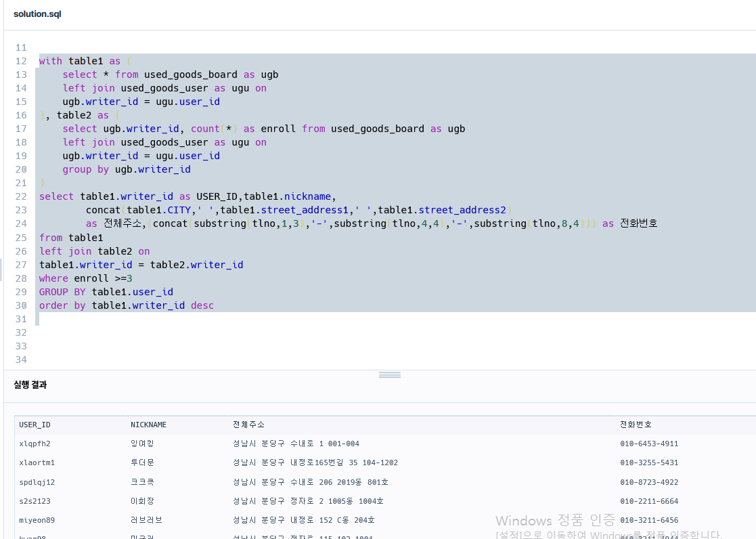The width and height of the screenshot is (756, 539).
Task: Click nickname 크크큭 in results
Action: click(142, 482)
